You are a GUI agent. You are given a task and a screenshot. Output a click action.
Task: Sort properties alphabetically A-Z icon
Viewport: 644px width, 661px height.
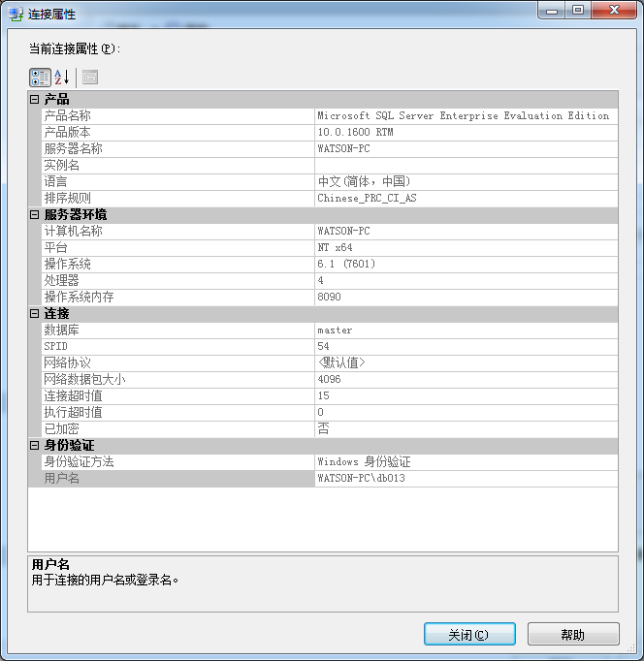[x=61, y=78]
